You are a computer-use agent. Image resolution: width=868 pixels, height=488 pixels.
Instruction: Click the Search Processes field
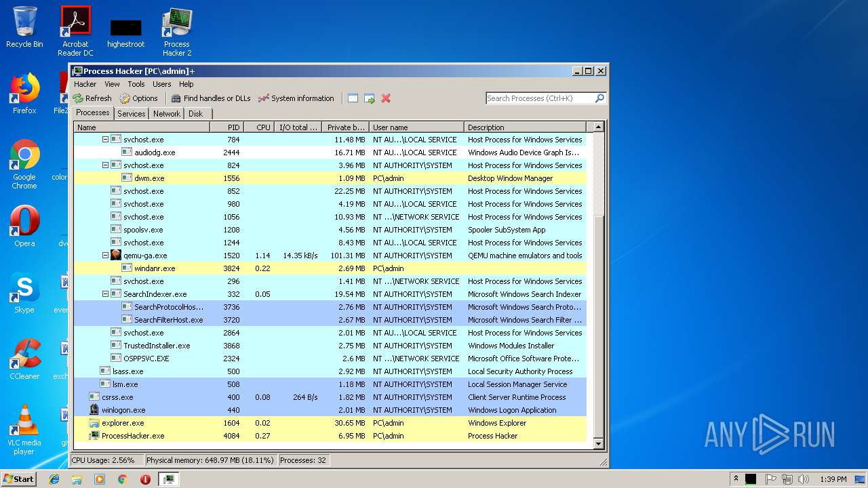pos(540,98)
